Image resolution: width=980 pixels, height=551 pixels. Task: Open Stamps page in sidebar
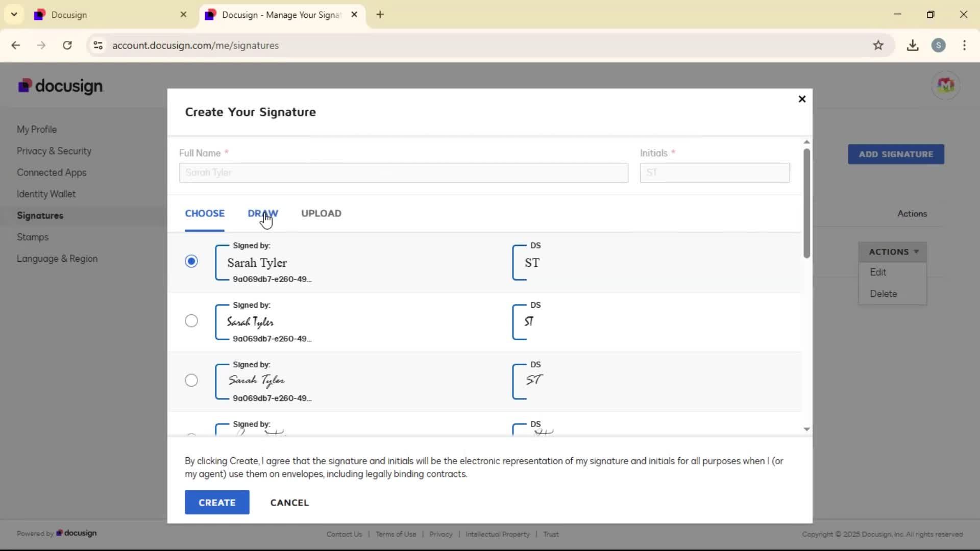click(33, 237)
